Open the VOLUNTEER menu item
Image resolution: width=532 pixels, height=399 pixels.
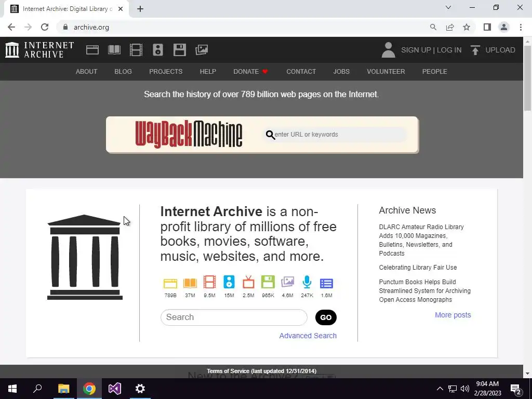tap(386, 72)
